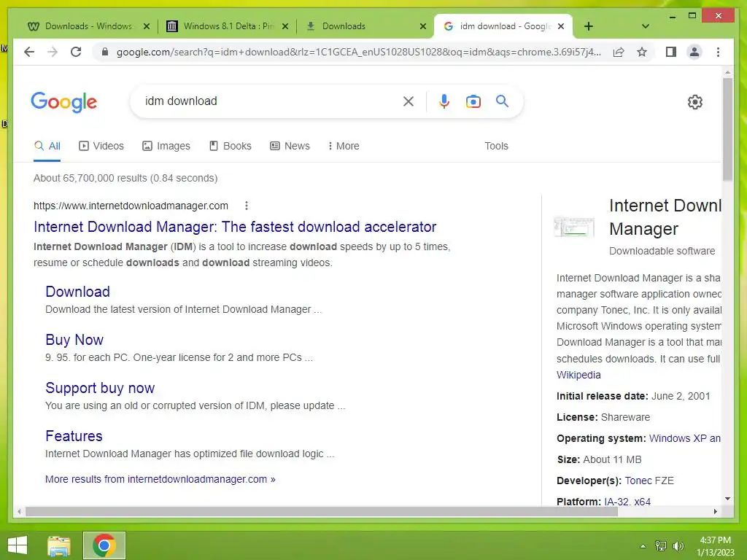Expand the tab search chevron
This screenshot has height=560, width=747.
[645, 26]
